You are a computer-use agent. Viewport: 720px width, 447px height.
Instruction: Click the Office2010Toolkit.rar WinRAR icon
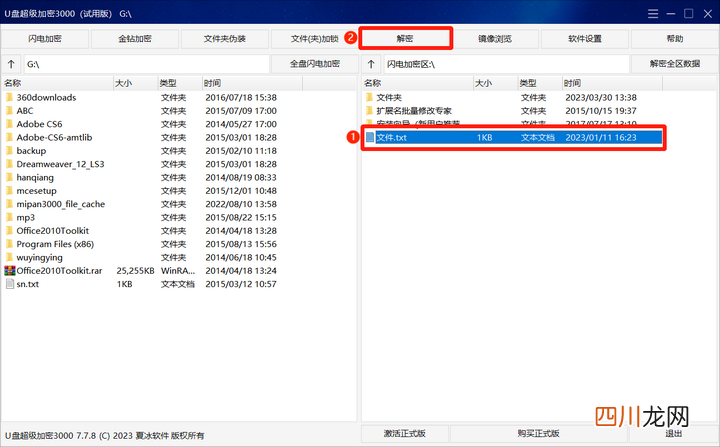point(10,271)
